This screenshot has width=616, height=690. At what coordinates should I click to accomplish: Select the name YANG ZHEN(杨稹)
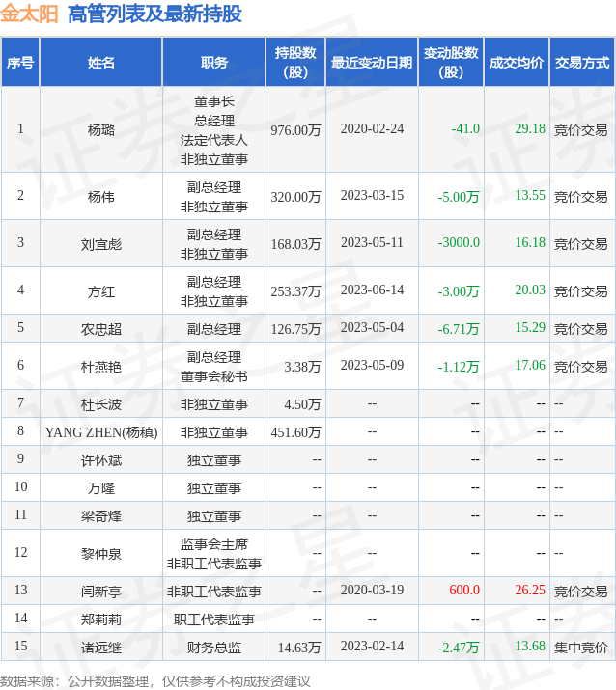[x=100, y=432]
